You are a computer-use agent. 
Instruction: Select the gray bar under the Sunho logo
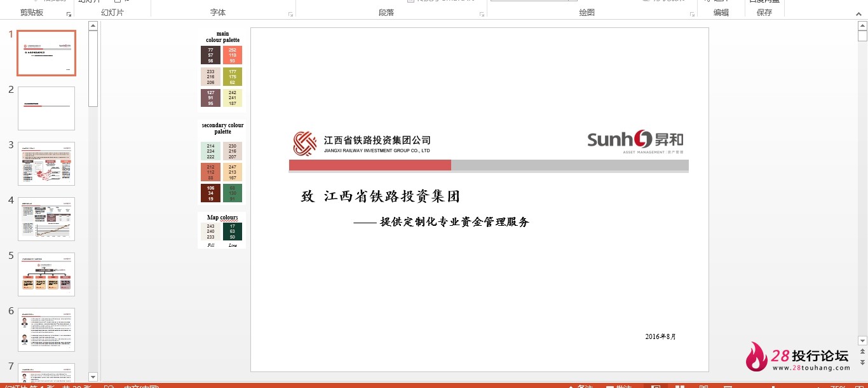coord(570,165)
